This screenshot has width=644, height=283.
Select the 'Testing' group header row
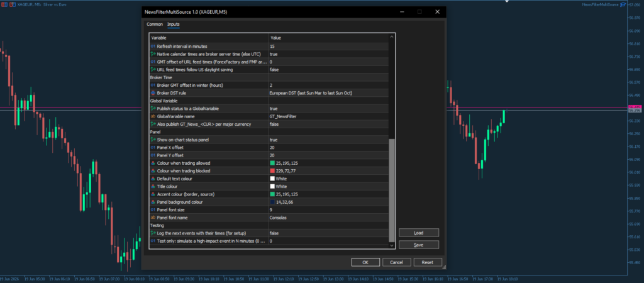[x=269, y=226]
